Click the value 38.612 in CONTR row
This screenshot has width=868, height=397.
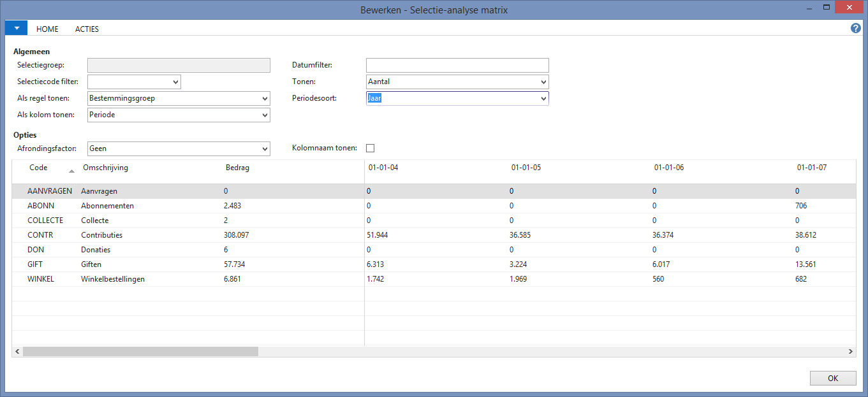click(x=805, y=235)
